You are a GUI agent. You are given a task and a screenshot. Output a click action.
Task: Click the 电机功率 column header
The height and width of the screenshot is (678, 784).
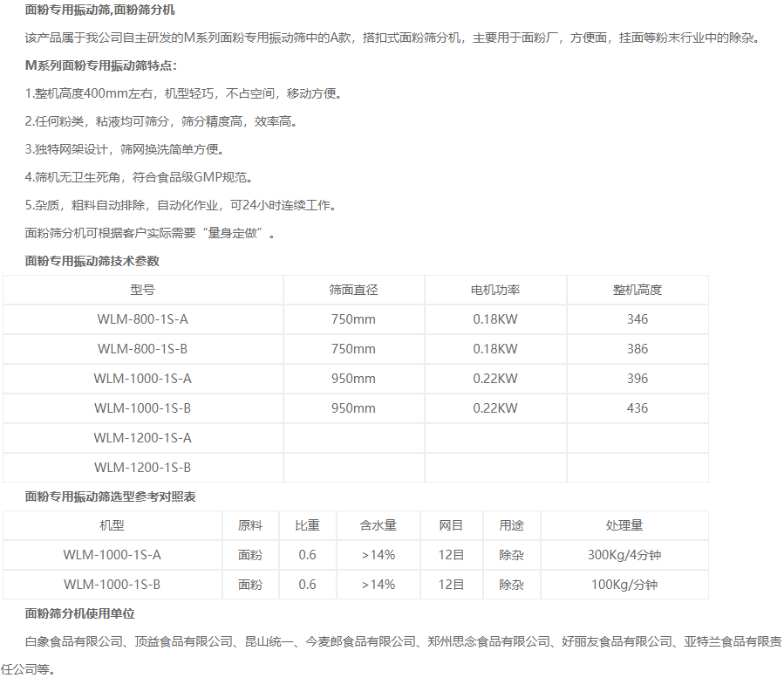[x=495, y=290]
